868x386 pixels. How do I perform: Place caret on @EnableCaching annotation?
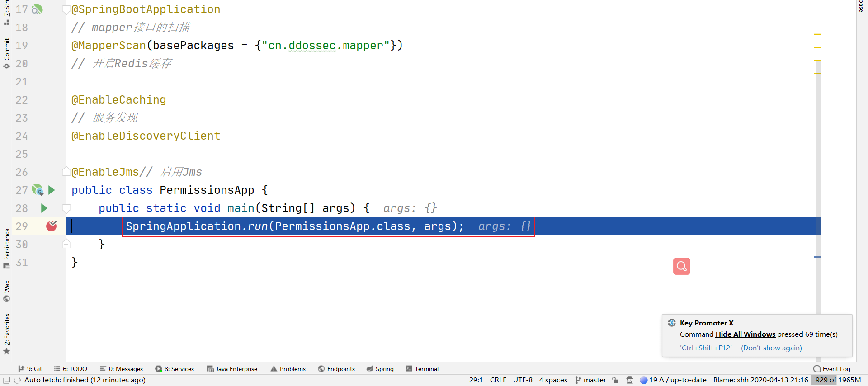(x=118, y=100)
